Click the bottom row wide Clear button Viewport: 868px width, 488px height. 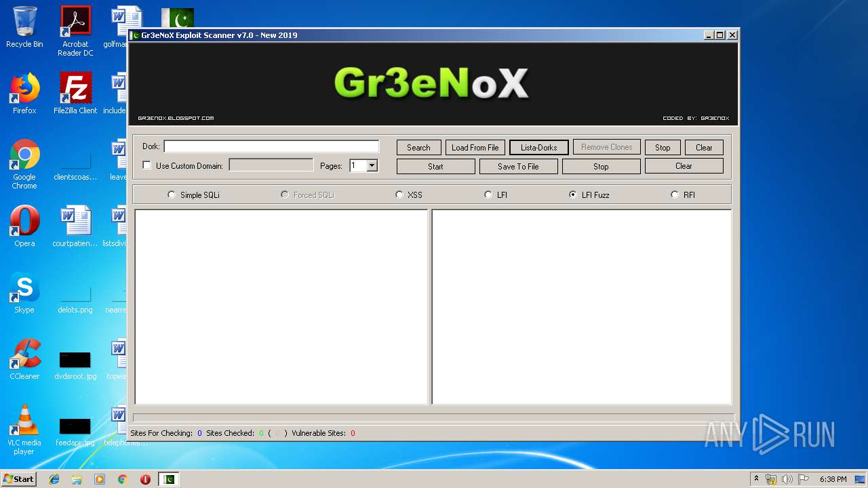point(684,166)
